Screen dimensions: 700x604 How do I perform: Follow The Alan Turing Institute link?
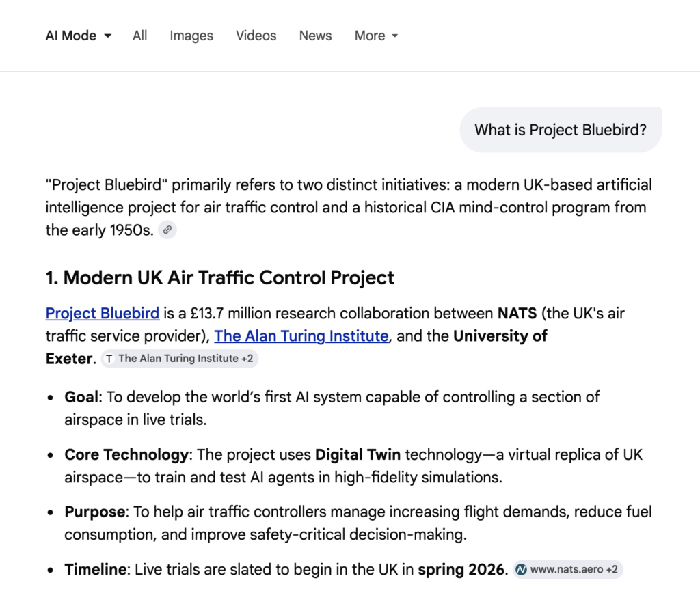[x=301, y=336]
